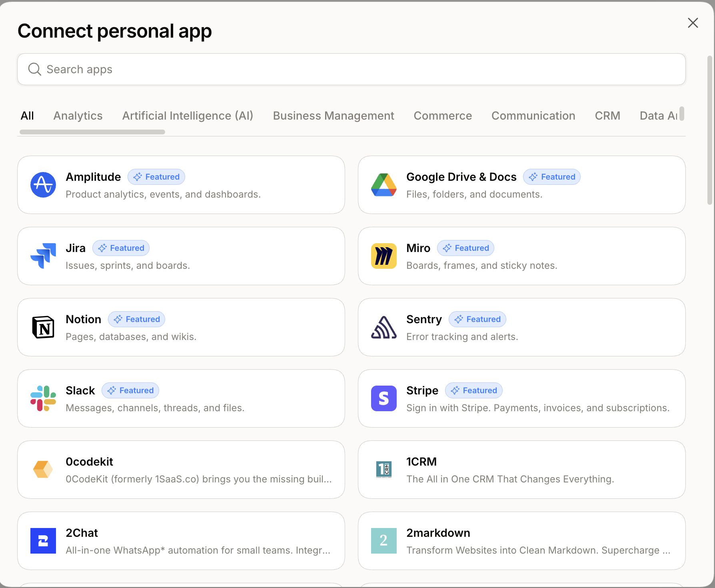Click the Google Drive triangle logo
Image resolution: width=715 pixels, height=588 pixels.
coord(384,185)
